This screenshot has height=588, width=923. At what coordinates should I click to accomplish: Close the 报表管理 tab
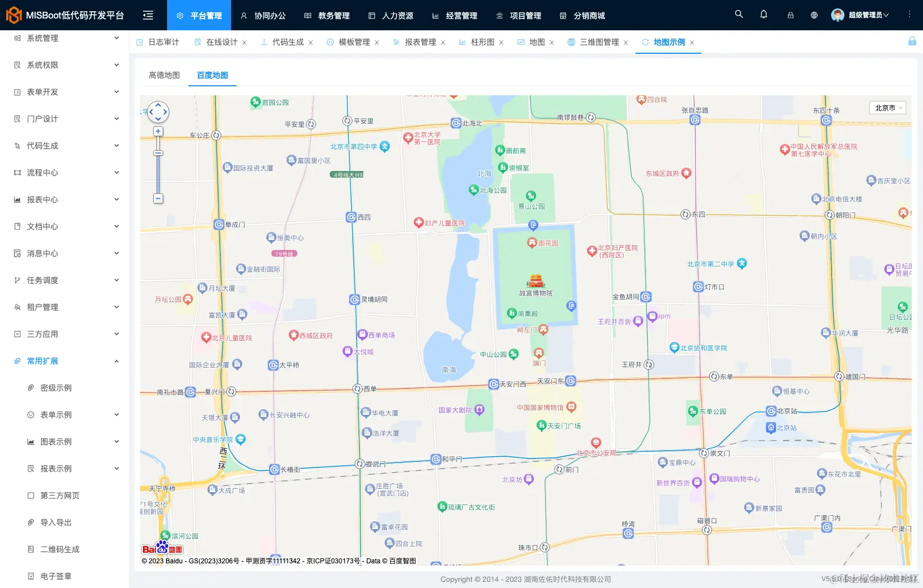pos(443,43)
